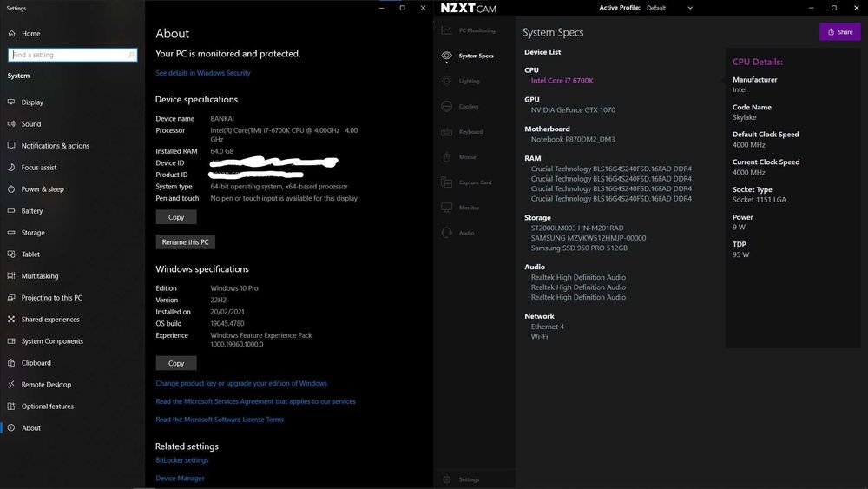Copy the device specifications
The height and width of the screenshot is (489, 868).
(x=176, y=217)
